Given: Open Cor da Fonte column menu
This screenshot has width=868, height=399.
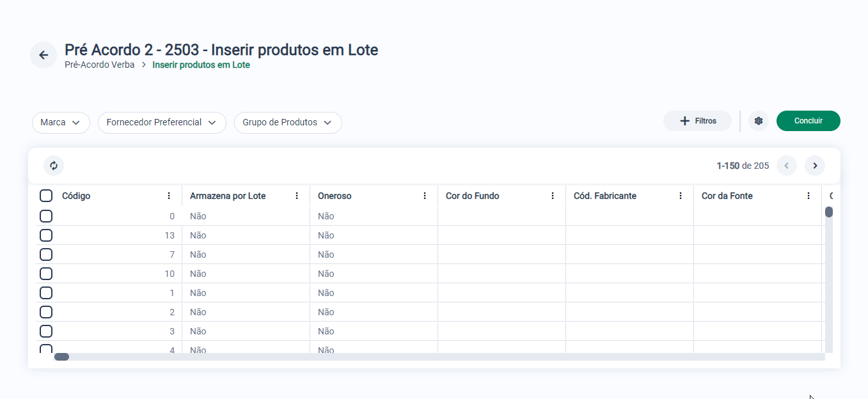Looking at the screenshot, I should tap(809, 196).
